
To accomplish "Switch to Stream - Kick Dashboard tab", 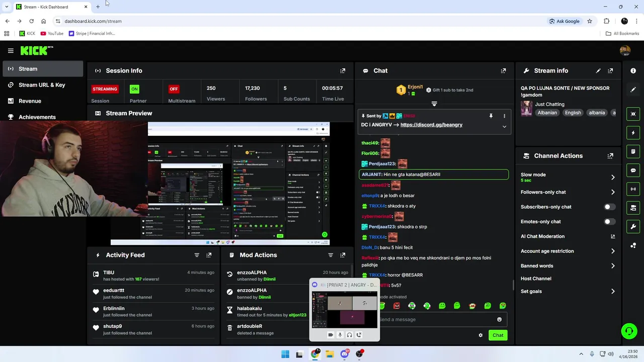I will click(x=52, y=7).
